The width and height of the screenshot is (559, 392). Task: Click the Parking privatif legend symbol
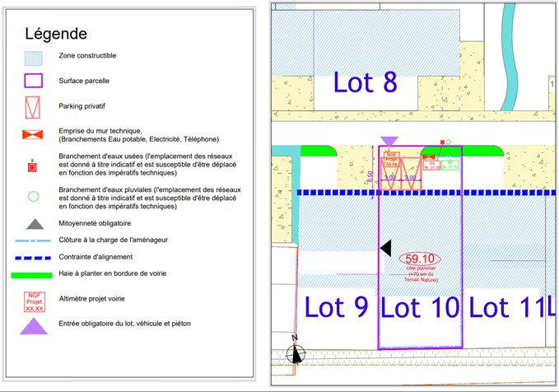pyautogui.click(x=34, y=106)
